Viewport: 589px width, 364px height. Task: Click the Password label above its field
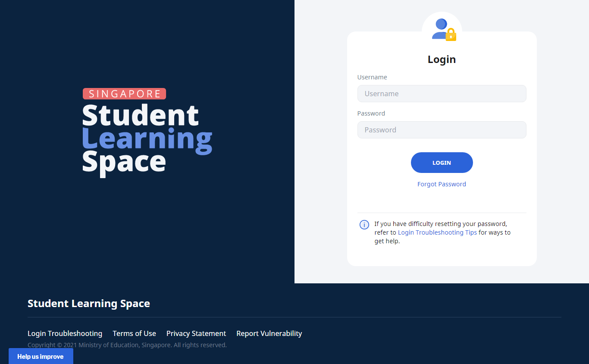[x=371, y=113]
